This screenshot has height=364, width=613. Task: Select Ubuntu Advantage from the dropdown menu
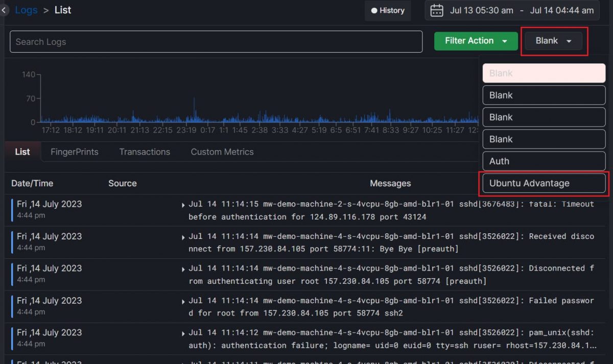pyautogui.click(x=543, y=183)
